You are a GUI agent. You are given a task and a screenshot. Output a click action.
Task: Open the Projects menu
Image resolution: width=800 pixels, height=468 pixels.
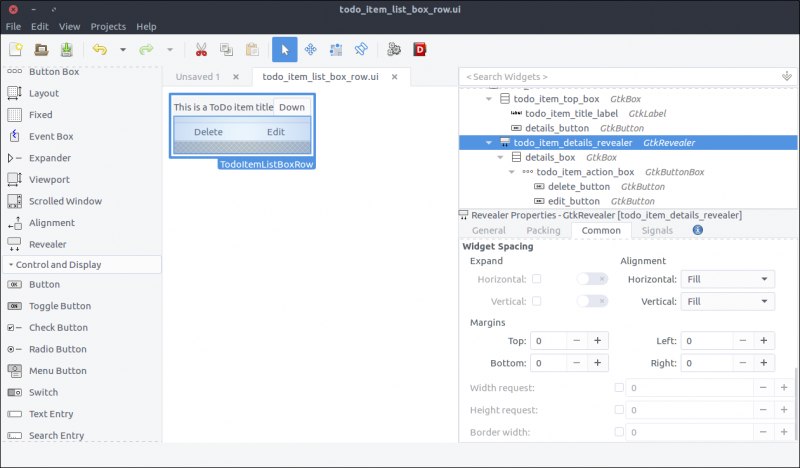pos(108,26)
